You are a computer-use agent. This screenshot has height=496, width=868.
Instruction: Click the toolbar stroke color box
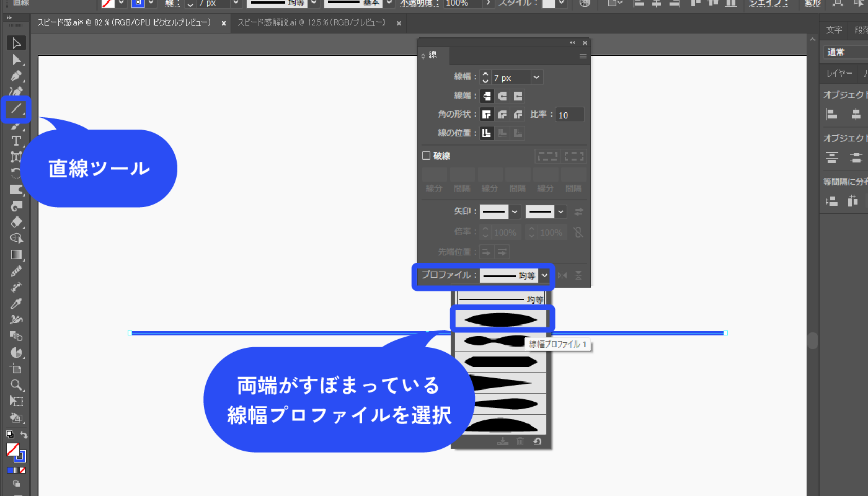tap(20, 456)
